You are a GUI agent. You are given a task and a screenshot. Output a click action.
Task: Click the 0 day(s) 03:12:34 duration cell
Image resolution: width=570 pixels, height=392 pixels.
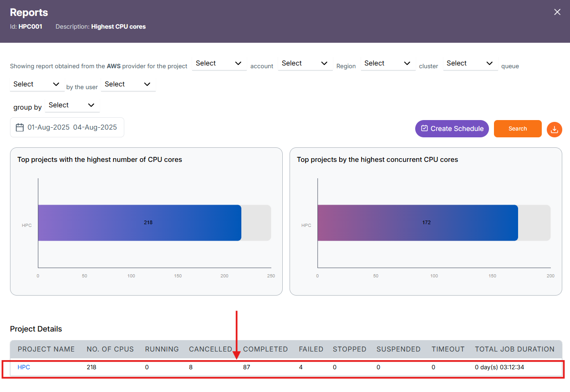(499, 367)
